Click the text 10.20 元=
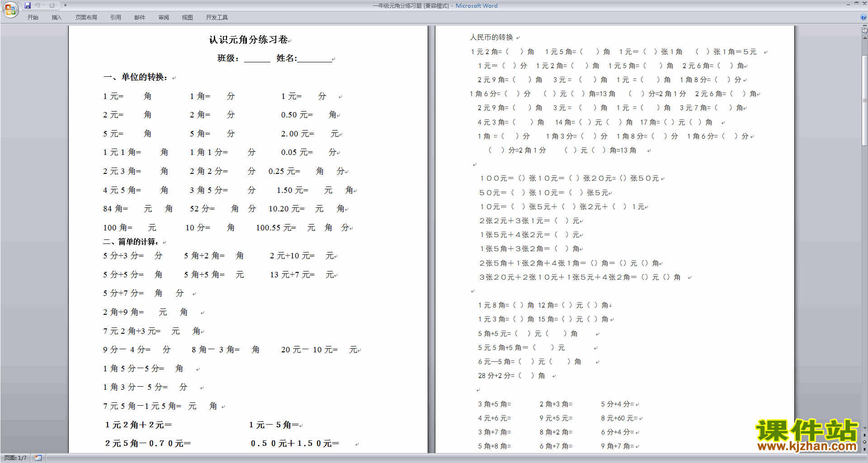The width and height of the screenshot is (868, 463). tap(287, 209)
